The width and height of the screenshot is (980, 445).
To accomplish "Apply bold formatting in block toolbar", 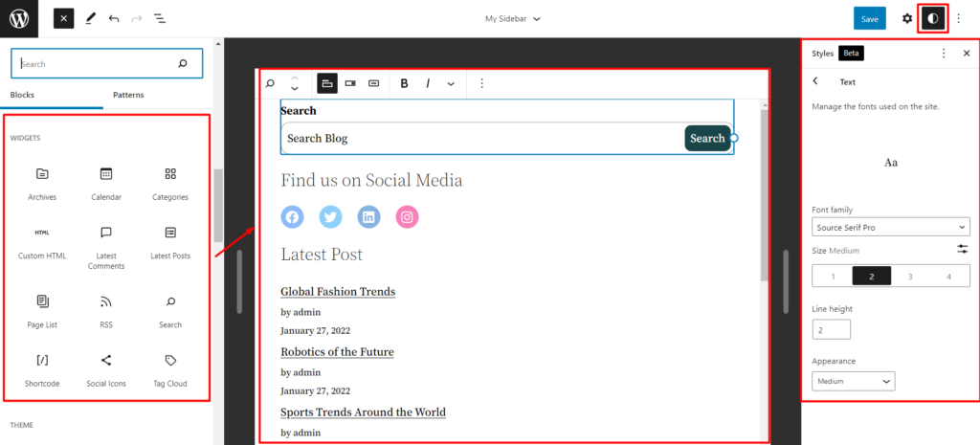I will (405, 83).
